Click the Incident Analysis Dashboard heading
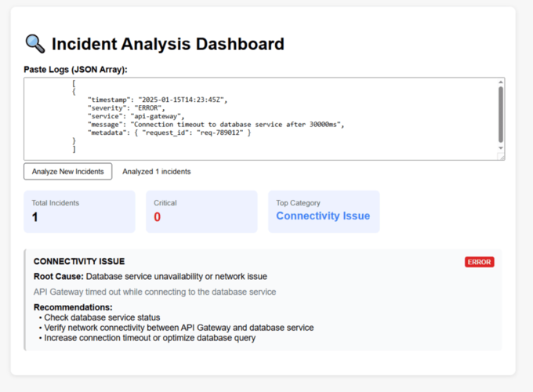533x392 pixels. click(x=168, y=44)
